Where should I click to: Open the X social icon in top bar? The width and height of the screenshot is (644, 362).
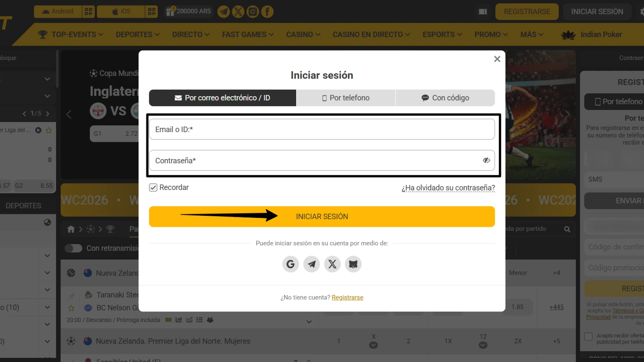pos(238,12)
